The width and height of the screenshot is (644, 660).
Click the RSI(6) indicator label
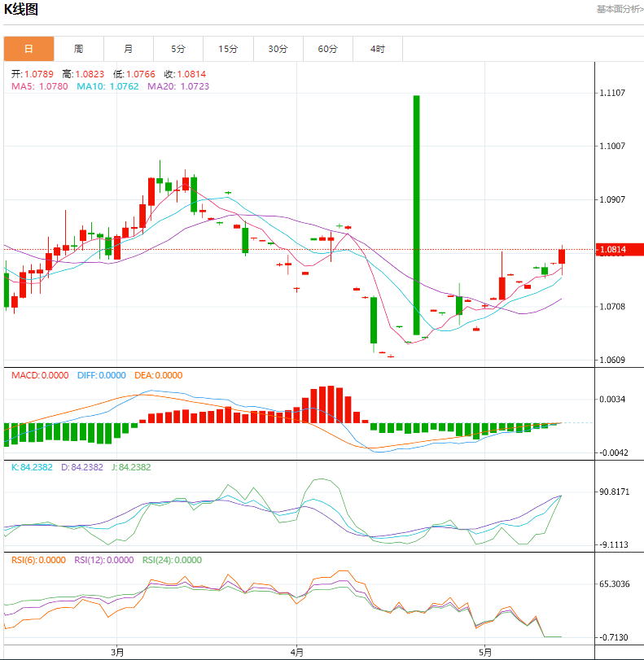point(38,560)
